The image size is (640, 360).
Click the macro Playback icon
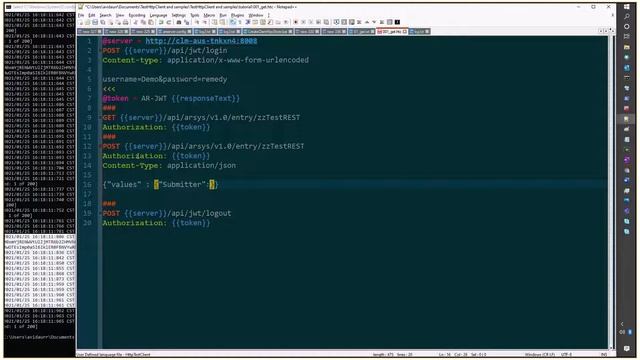pos(311,22)
